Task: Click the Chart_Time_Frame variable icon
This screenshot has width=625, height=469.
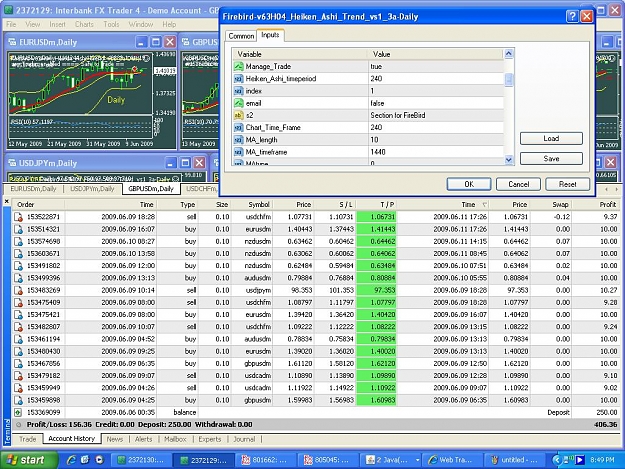Action: coord(238,128)
